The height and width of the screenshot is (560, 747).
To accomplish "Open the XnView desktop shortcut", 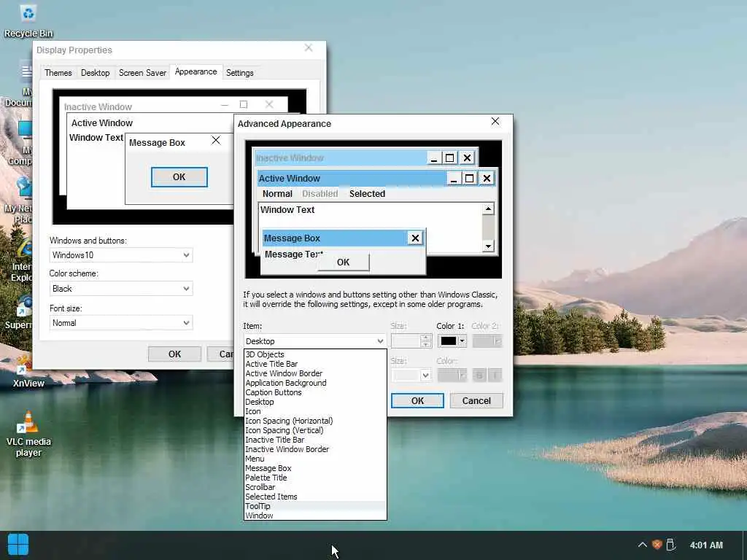I will (28, 372).
